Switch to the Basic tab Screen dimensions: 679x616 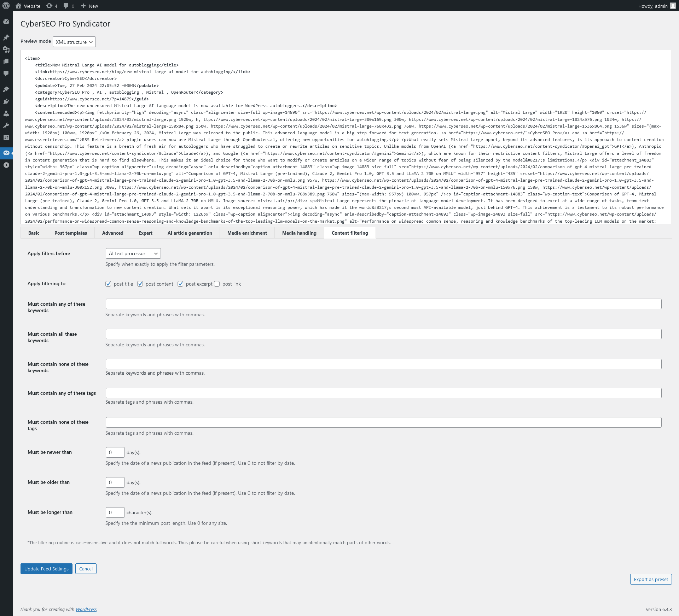point(34,233)
